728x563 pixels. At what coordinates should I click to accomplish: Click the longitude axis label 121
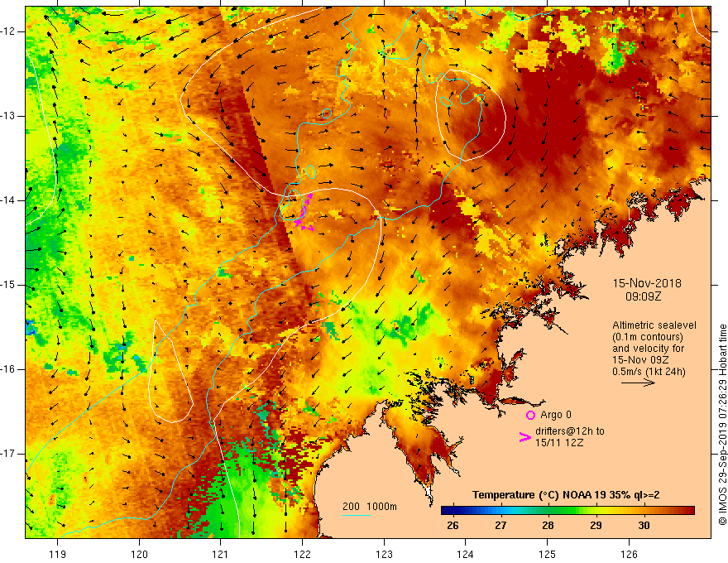click(x=221, y=554)
